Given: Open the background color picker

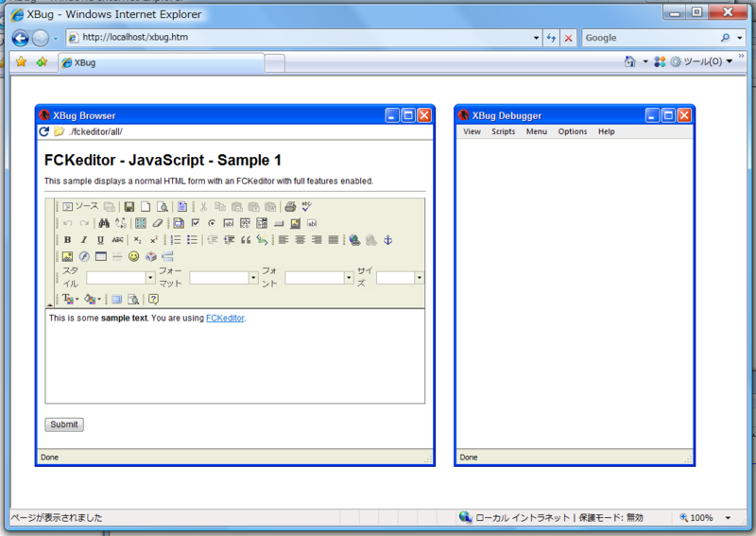Looking at the screenshot, I should point(92,299).
